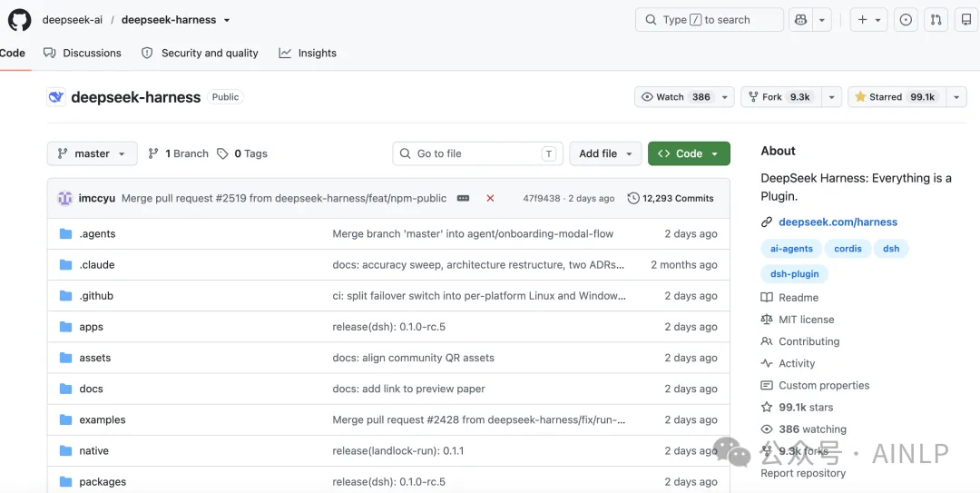Click the Starred 99.1k button
The width and height of the screenshot is (980, 493).
coord(897,97)
